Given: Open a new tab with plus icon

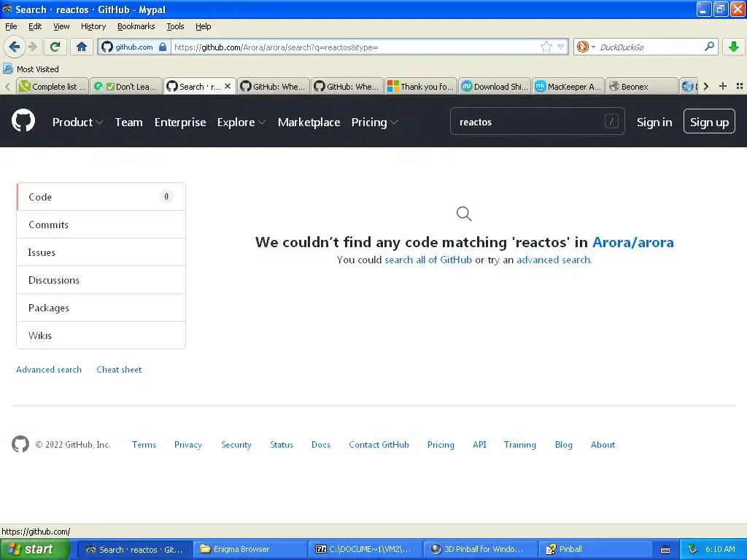Looking at the screenshot, I should (x=723, y=86).
